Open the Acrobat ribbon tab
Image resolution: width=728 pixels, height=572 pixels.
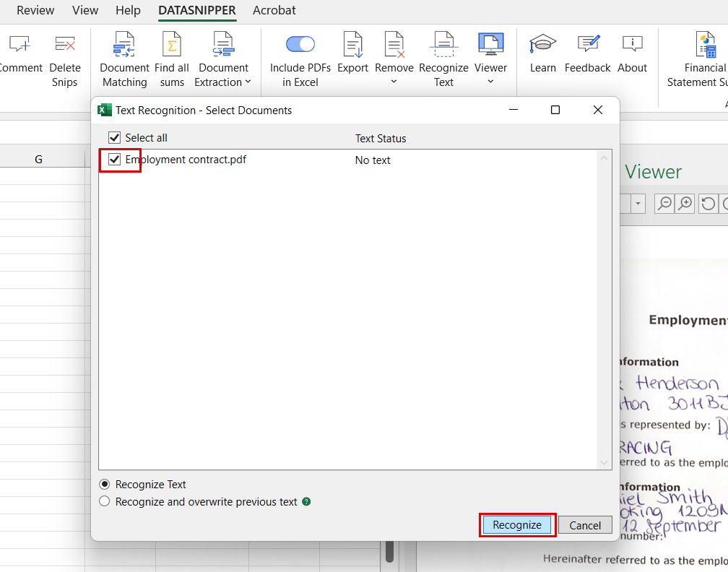pyautogui.click(x=274, y=11)
